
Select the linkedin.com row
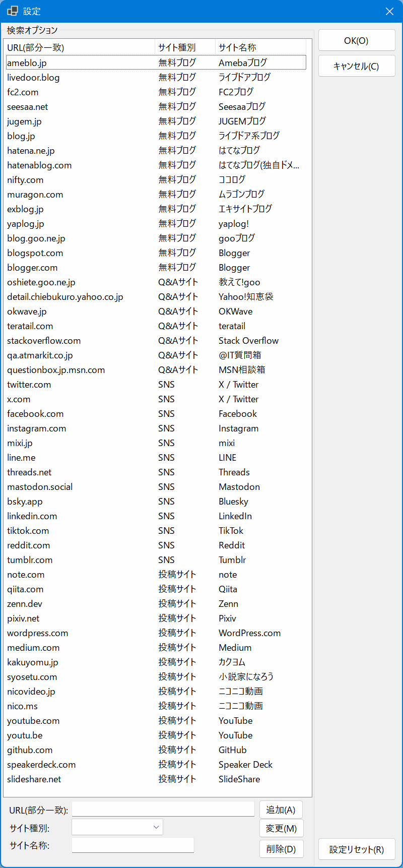pyautogui.click(x=156, y=516)
